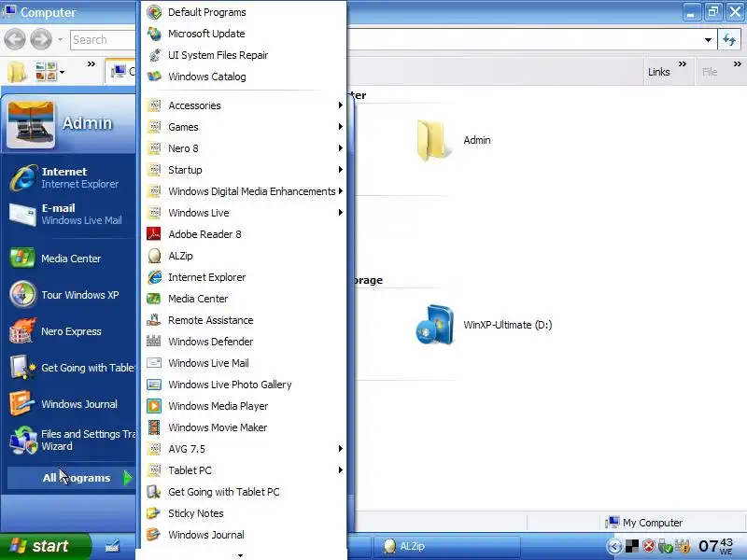This screenshot has width=747, height=560.
Task: Start Remote Assistance
Action: click(x=244, y=320)
